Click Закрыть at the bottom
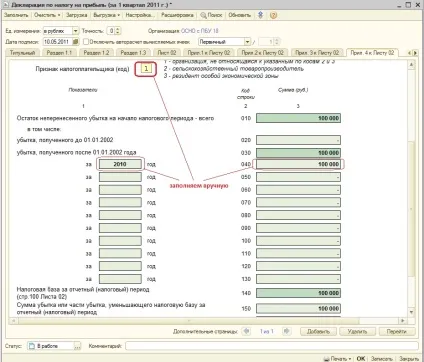 (x=409, y=359)
